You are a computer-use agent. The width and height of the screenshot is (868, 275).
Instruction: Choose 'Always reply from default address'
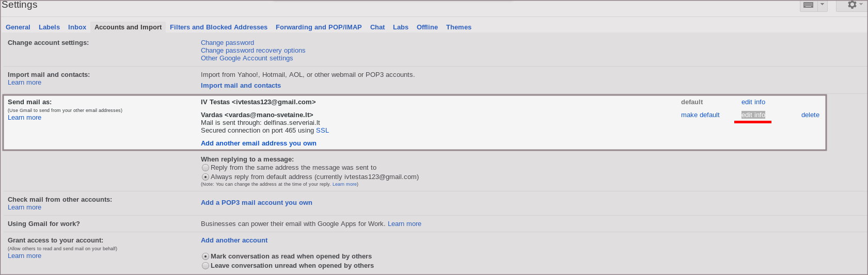coord(206,177)
